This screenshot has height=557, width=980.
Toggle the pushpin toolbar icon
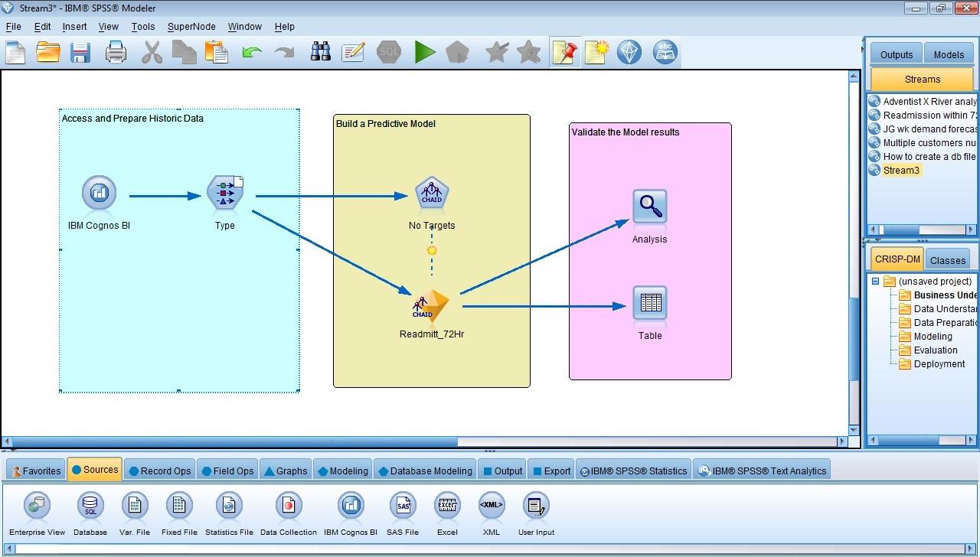point(563,52)
